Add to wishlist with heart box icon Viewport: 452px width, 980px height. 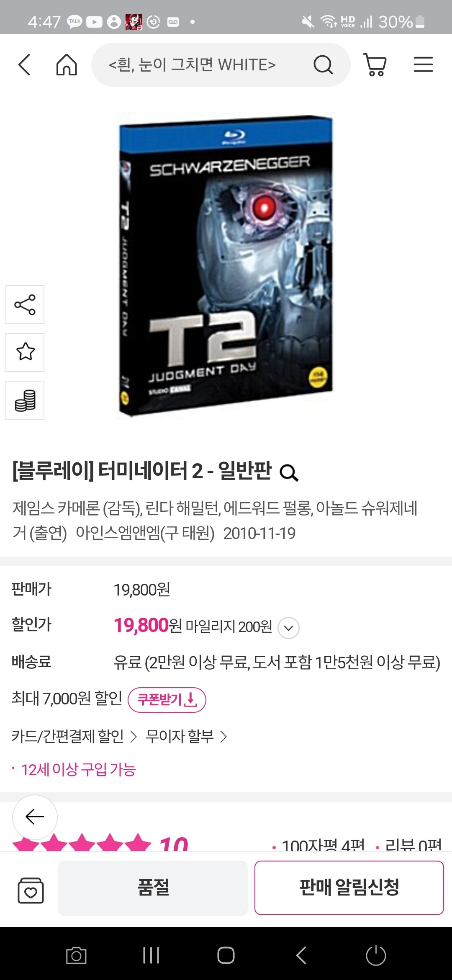pos(31,890)
